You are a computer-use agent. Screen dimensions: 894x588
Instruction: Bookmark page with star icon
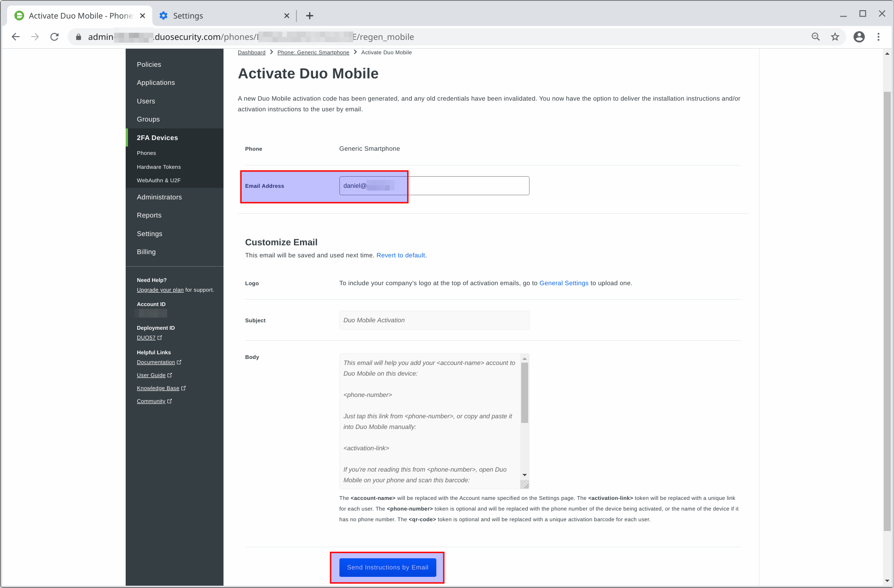835,37
